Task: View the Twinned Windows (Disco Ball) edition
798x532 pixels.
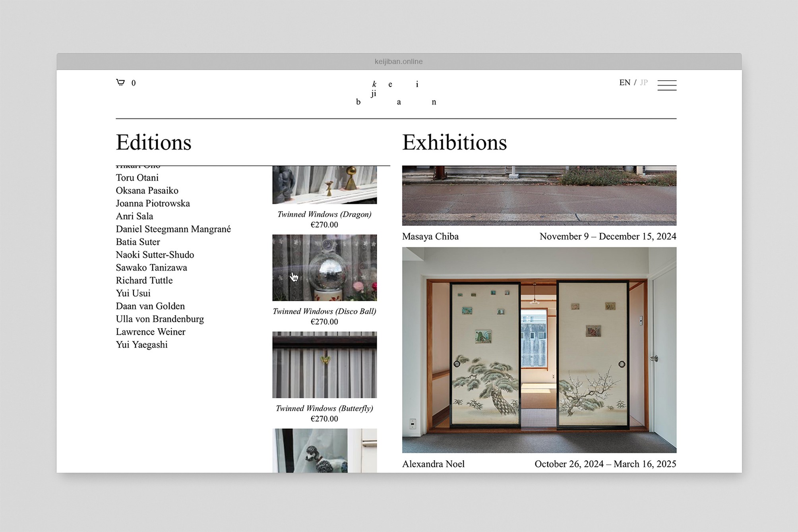Action: [x=324, y=311]
